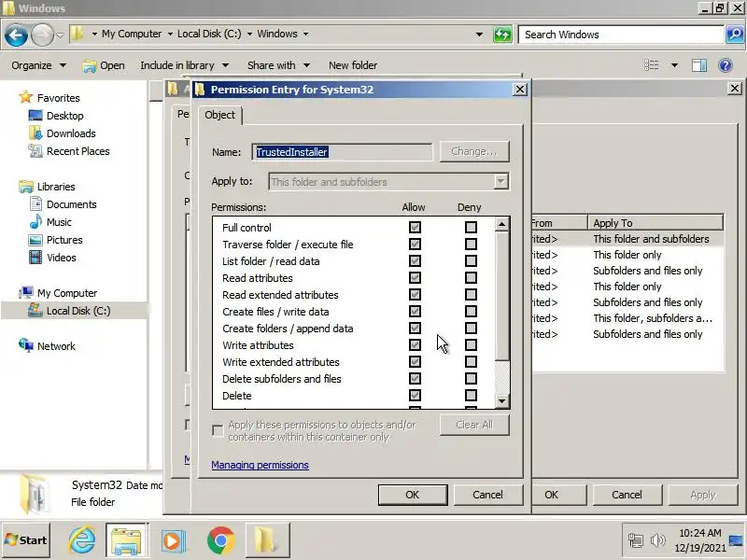Check Deny for Delete subfolders and files
This screenshot has height=560, width=747.
[x=471, y=379]
